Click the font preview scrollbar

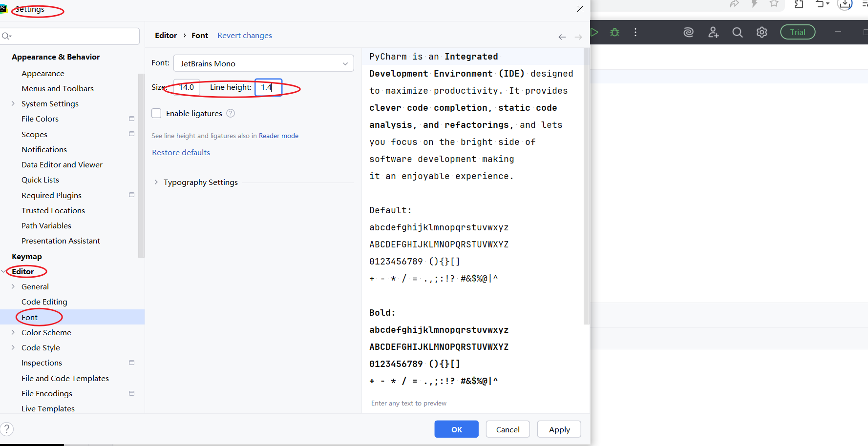587,185
